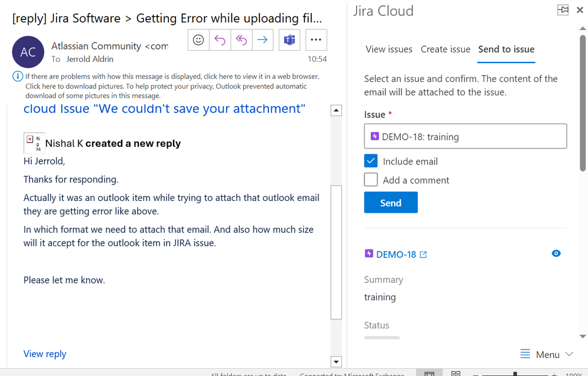Click Jira pane scroll down arrow
Viewport: 588px width, 376px height.
pos(583,336)
